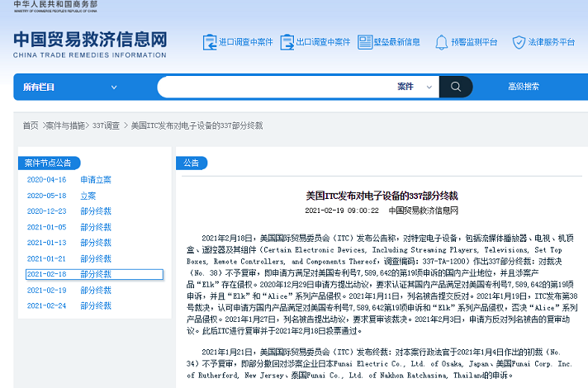588x388 pixels.
Task: Open the 2021-01-21 部分终裁 entry
Action: click(69, 258)
